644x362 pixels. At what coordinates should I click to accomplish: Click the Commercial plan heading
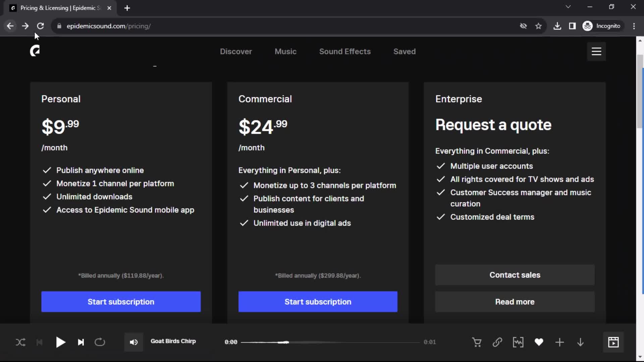pyautogui.click(x=265, y=99)
